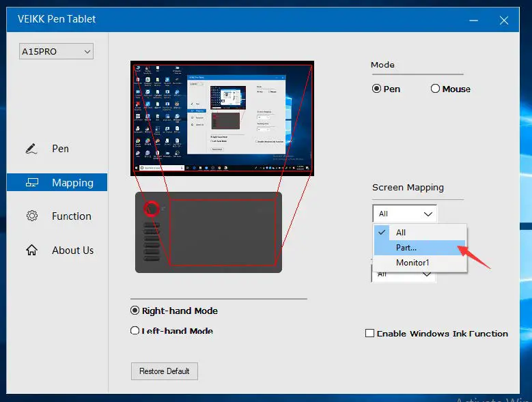Minimize the VEIKK Pen Tablet window
532x402 pixels.
tap(474, 20)
